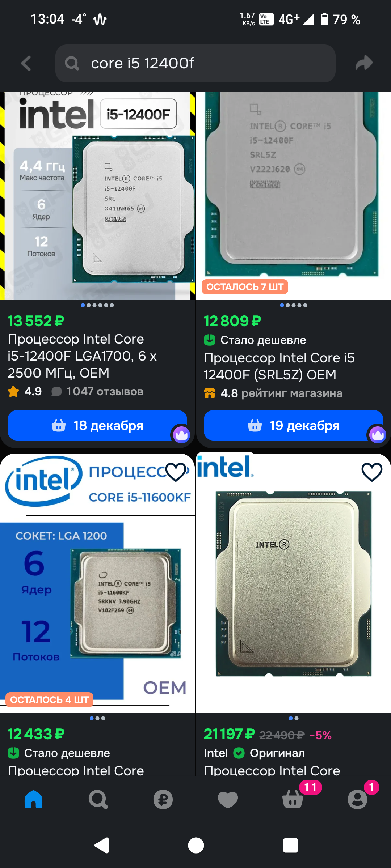Open i5-12400F LGA1700 product image
391x868 pixels.
97,196
